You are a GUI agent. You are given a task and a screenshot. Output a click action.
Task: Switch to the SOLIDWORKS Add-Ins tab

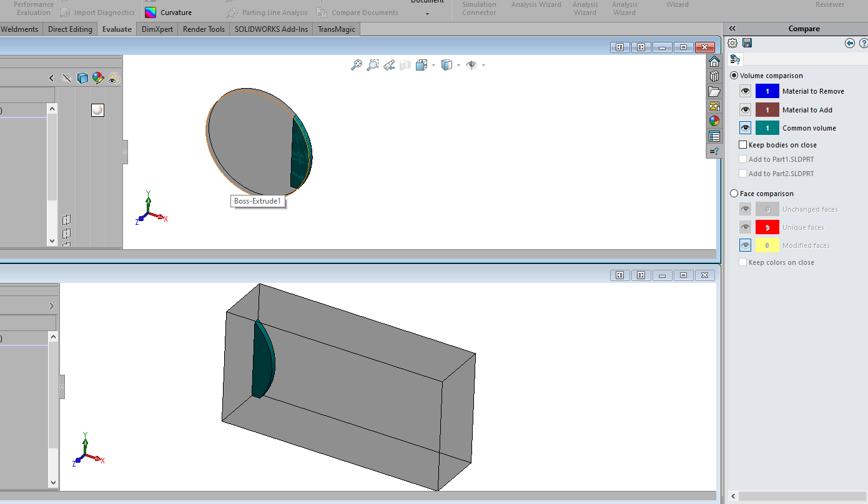pos(271,29)
